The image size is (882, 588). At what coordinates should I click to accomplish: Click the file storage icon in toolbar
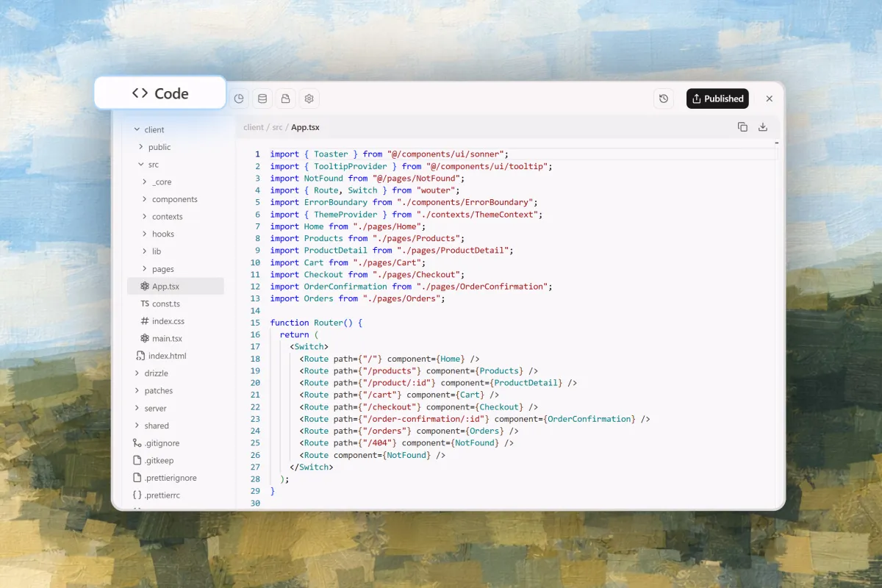tap(285, 98)
